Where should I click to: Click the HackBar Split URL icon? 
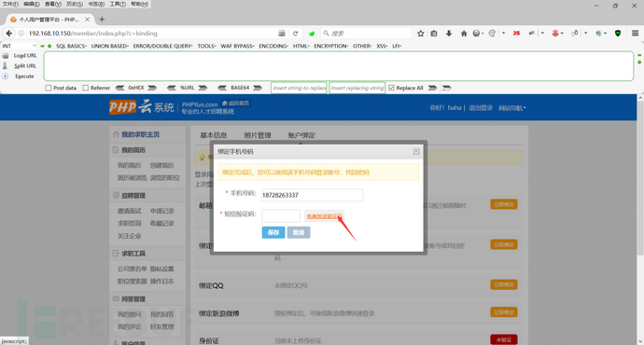click(x=6, y=65)
